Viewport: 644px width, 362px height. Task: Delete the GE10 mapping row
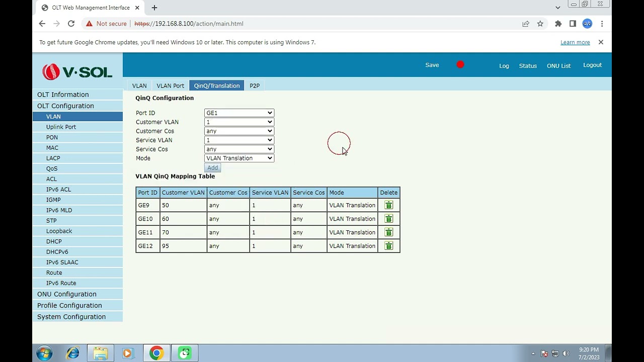pyautogui.click(x=388, y=219)
